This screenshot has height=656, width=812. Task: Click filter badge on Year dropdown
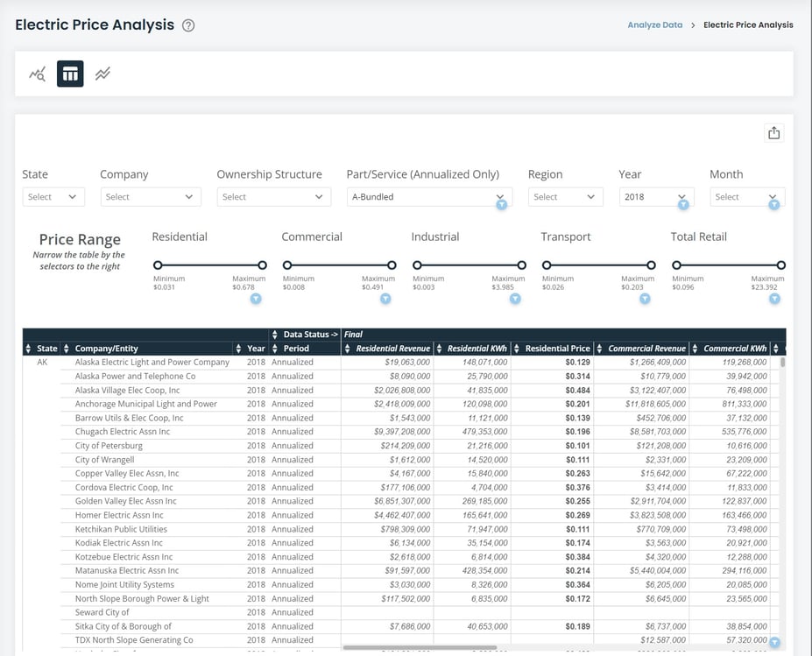683,205
